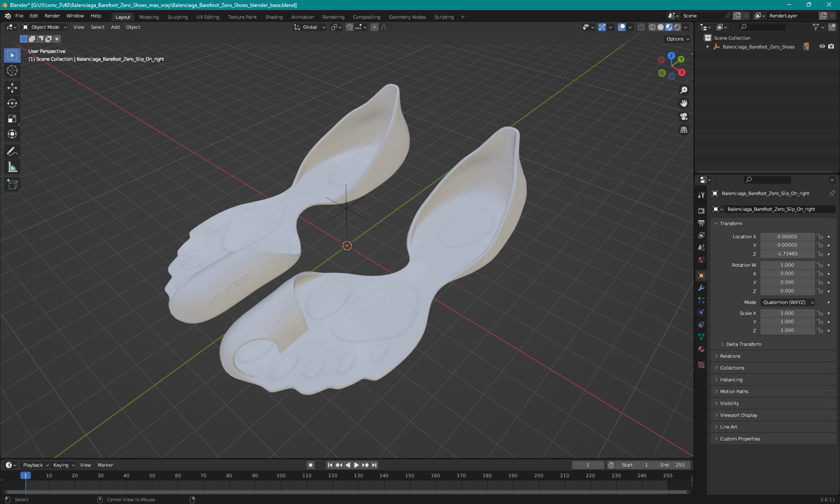
Task: Toggle auto keying record button
Action: point(310,465)
